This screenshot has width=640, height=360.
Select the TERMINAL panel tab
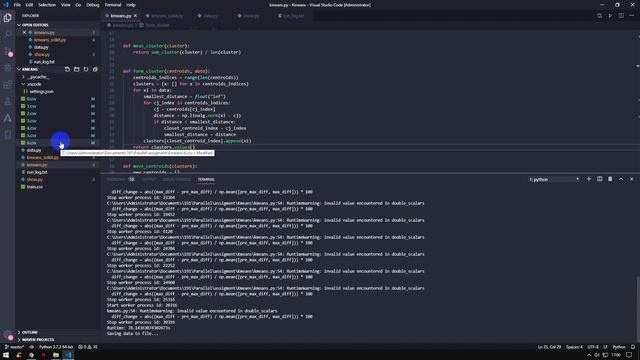206,180
